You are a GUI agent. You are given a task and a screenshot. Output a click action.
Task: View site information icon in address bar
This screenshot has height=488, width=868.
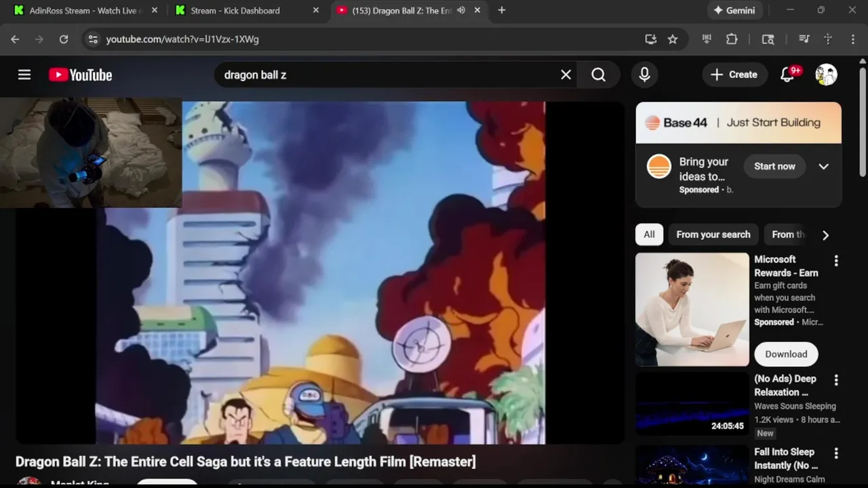(x=94, y=39)
